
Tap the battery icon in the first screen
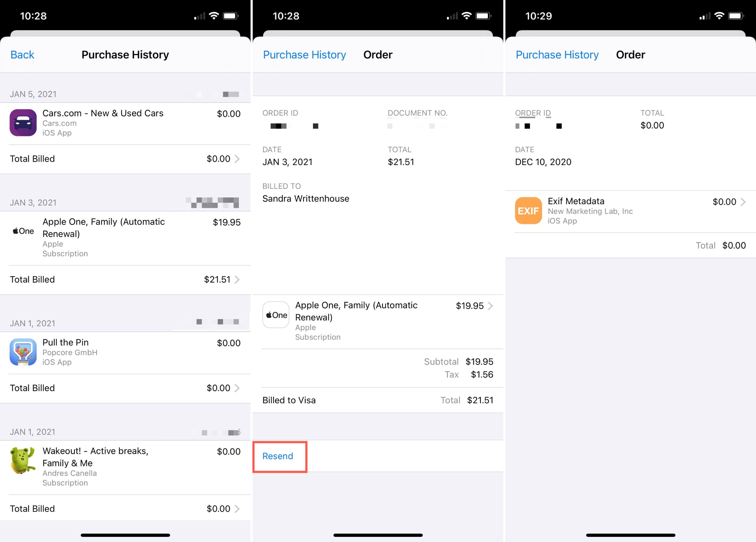[x=231, y=16]
